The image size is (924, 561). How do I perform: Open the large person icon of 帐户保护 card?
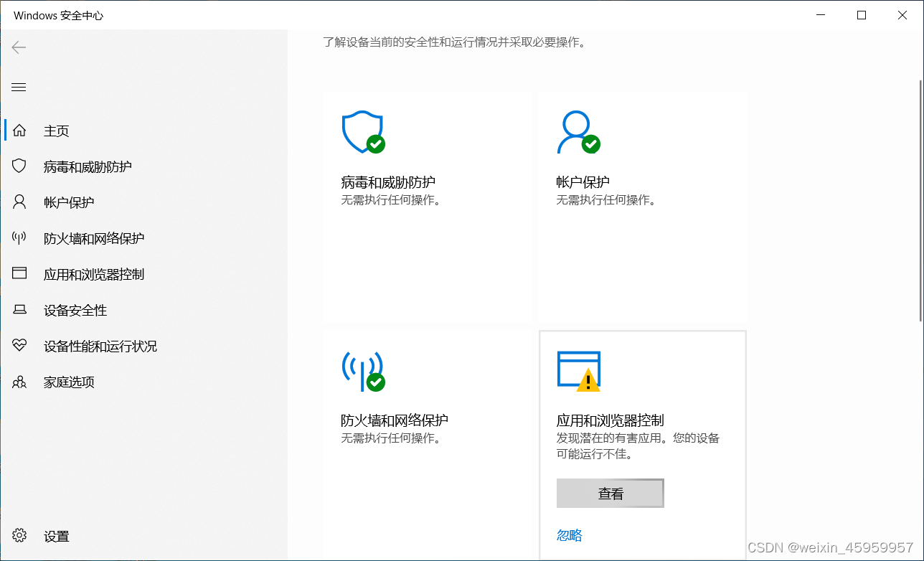578,132
